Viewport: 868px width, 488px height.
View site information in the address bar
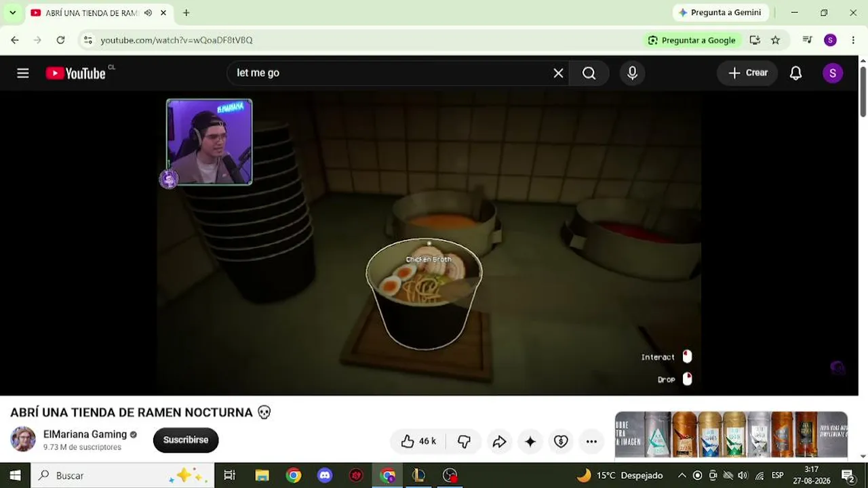(x=87, y=40)
